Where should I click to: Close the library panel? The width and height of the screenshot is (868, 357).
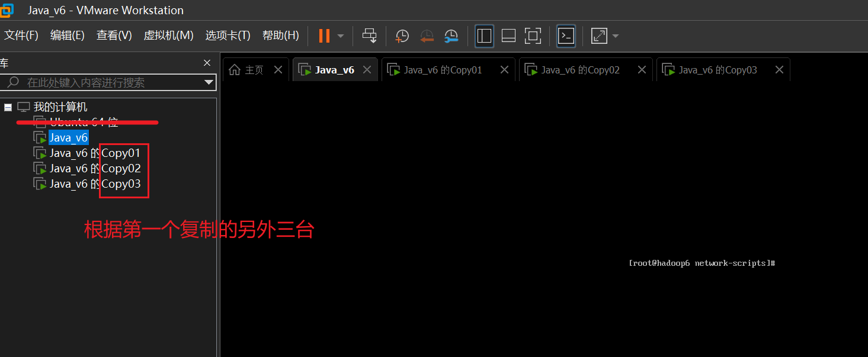pyautogui.click(x=207, y=63)
